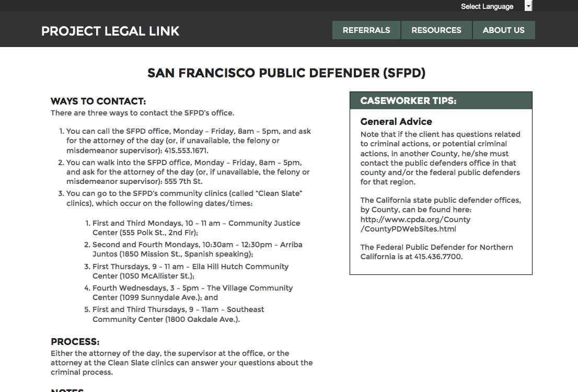Open the cpda.org county public defender URL
Image resolution: width=578 pixels, height=392 pixels.
(415, 224)
